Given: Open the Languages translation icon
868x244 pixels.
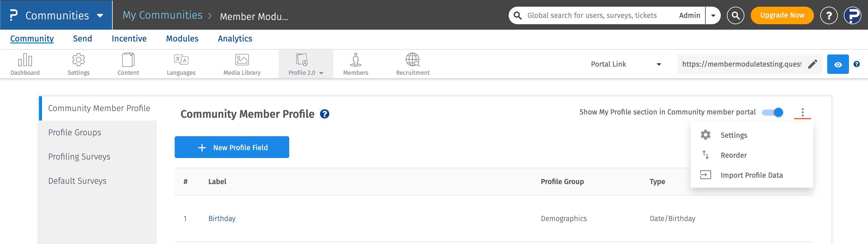Looking at the screenshot, I should (x=181, y=60).
